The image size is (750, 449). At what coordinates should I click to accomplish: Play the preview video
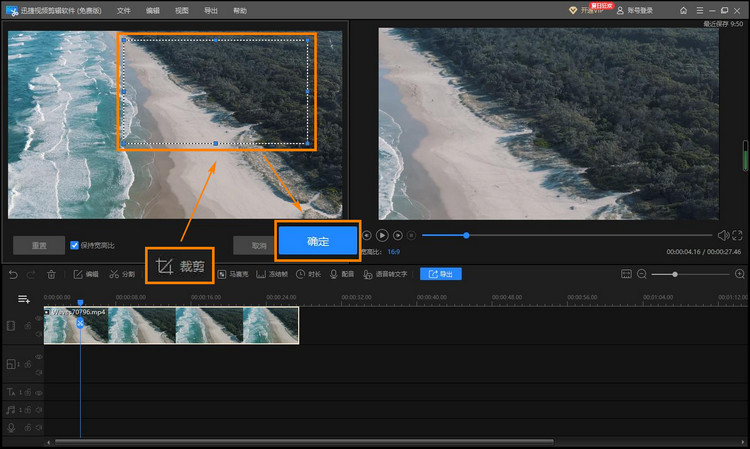(x=382, y=235)
